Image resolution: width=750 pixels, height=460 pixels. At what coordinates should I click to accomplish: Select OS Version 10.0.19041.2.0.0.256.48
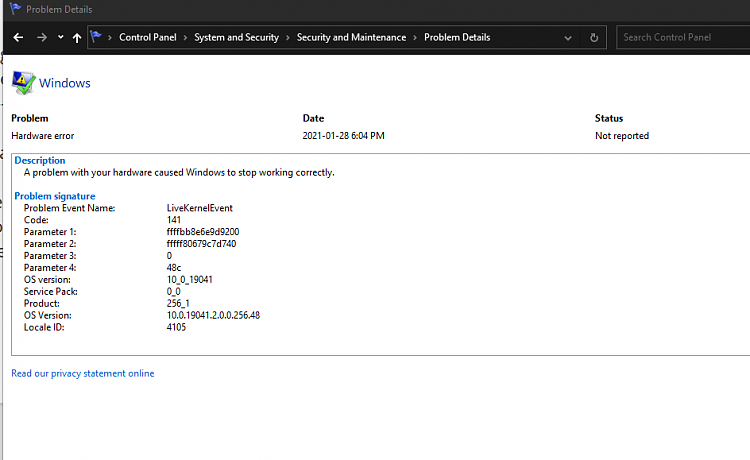(x=213, y=316)
